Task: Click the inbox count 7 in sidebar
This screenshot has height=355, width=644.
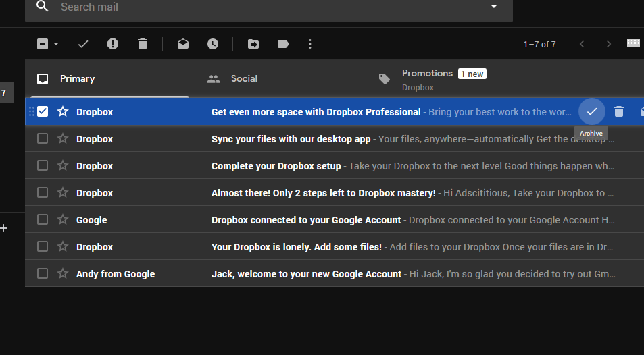Action: point(3,92)
